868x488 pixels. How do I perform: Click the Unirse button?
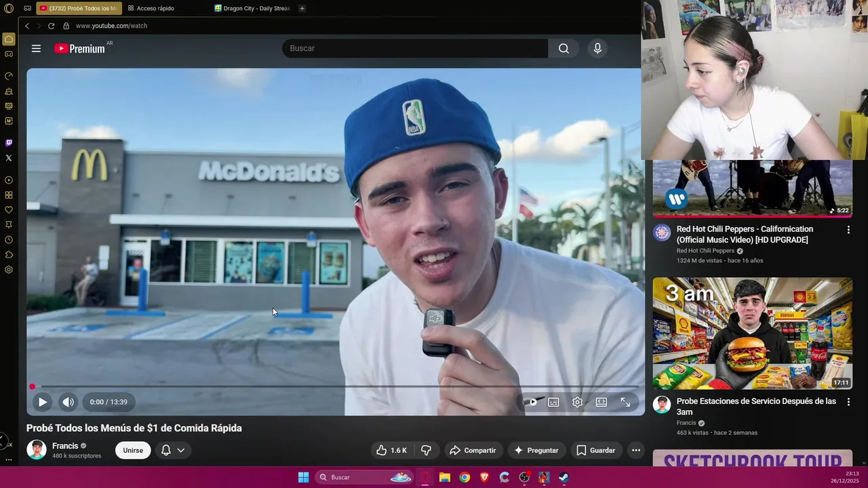[x=133, y=450]
